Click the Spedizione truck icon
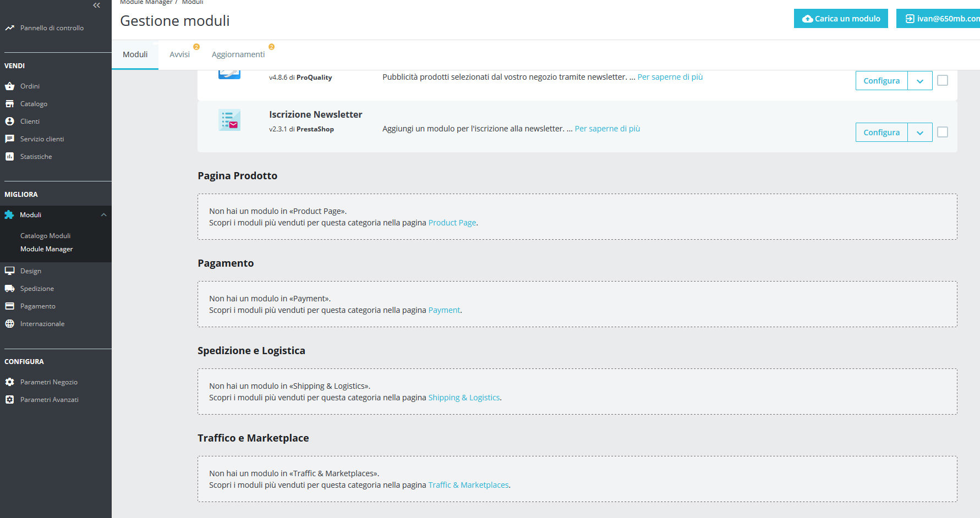 point(9,288)
